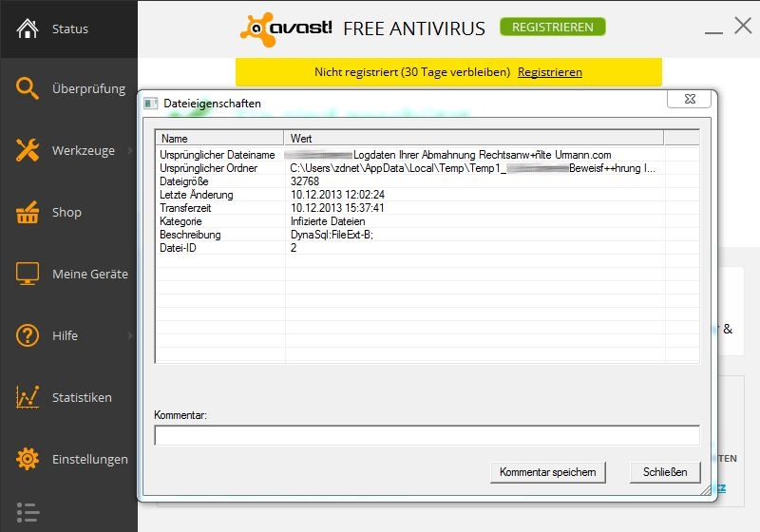Open the Statistiken section

pyautogui.click(x=82, y=397)
